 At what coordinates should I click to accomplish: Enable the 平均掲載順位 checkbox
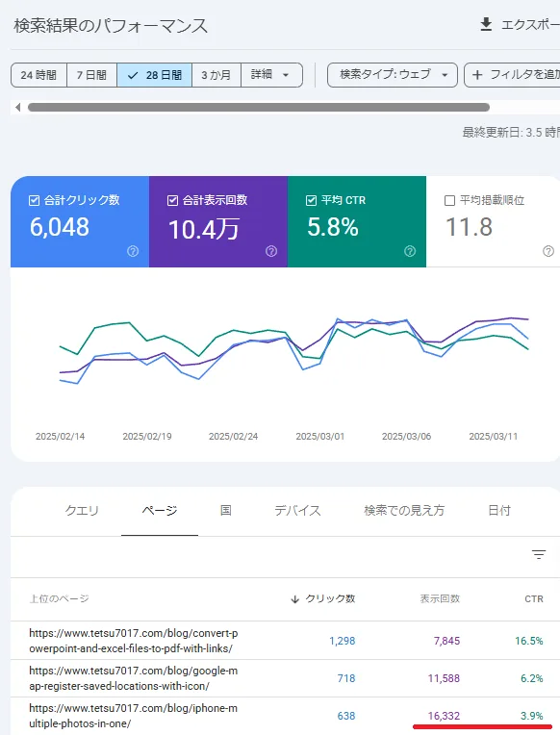point(449,201)
